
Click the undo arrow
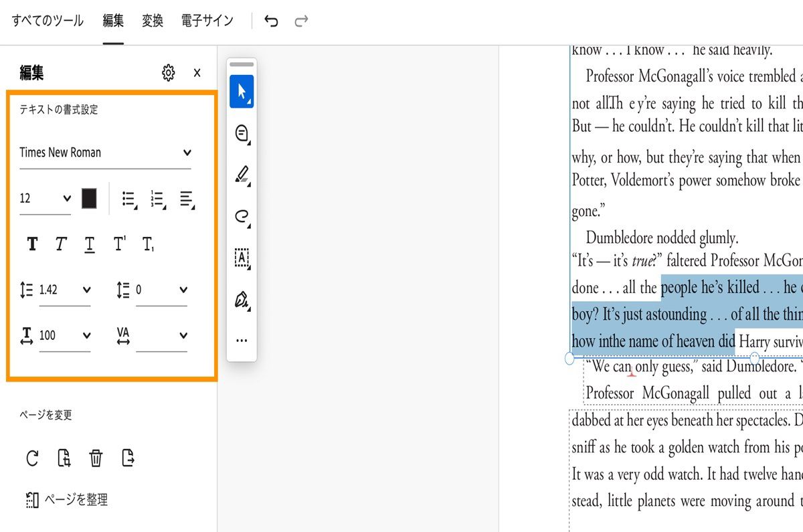click(x=271, y=21)
